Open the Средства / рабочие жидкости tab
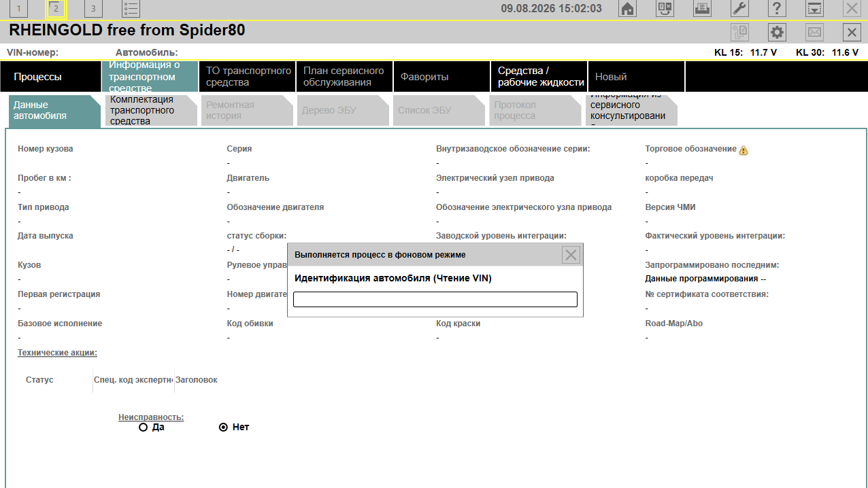The width and height of the screenshot is (868, 488). click(x=539, y=77)
